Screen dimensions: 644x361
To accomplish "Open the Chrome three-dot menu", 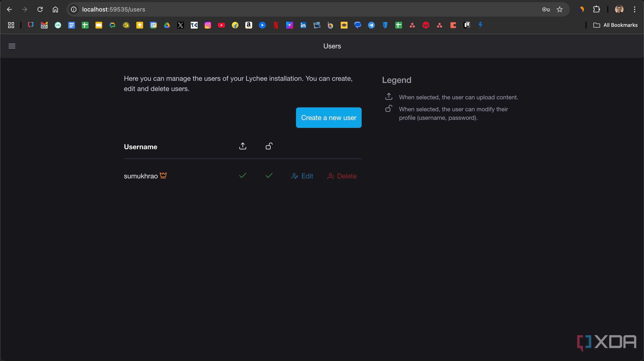I will [x=634, y=10].
